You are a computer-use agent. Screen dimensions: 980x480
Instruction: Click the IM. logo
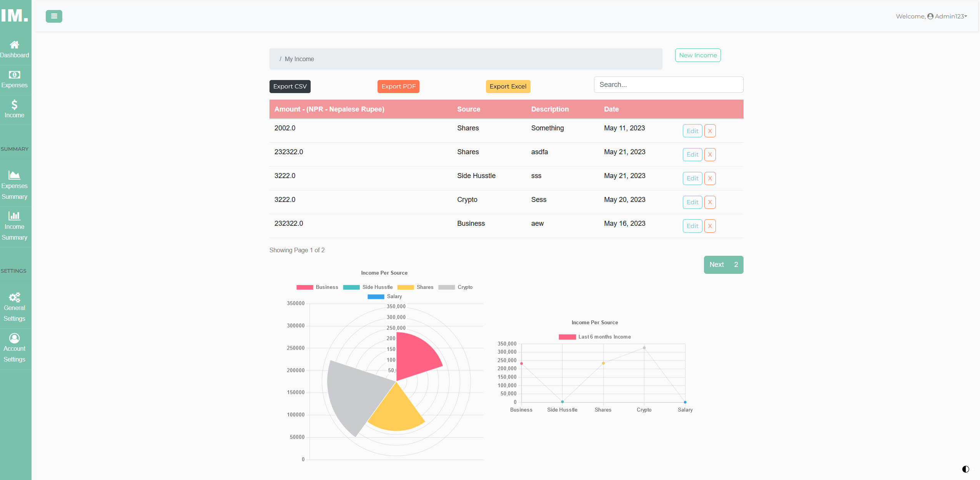coord(15,16)
